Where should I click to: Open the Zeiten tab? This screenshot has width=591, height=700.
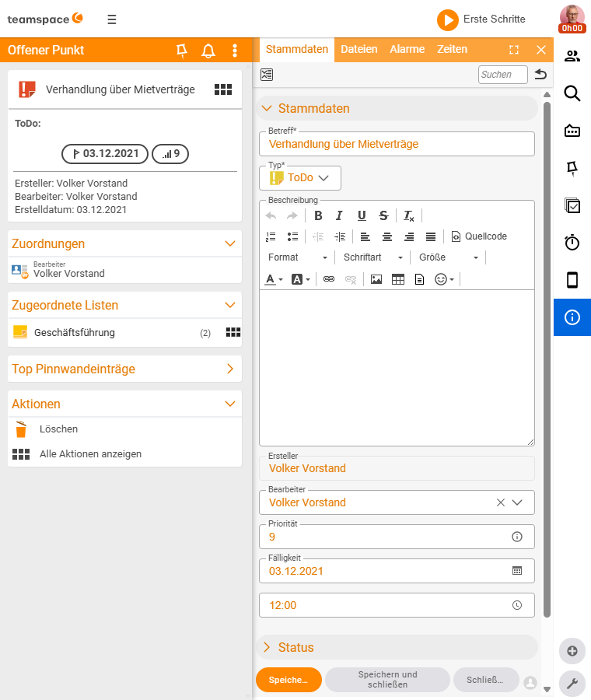452,49
